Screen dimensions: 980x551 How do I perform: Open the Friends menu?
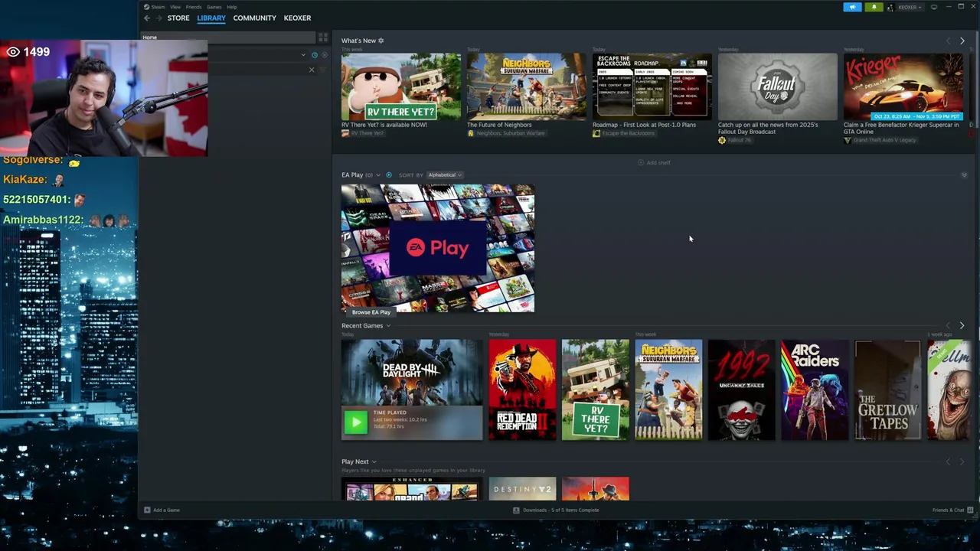(x=194, y=7)
